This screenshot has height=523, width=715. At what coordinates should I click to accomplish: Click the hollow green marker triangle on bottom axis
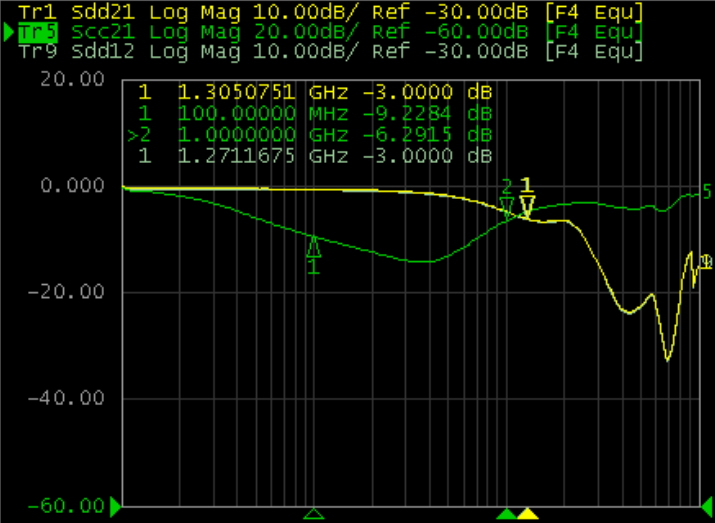point(314,514)
